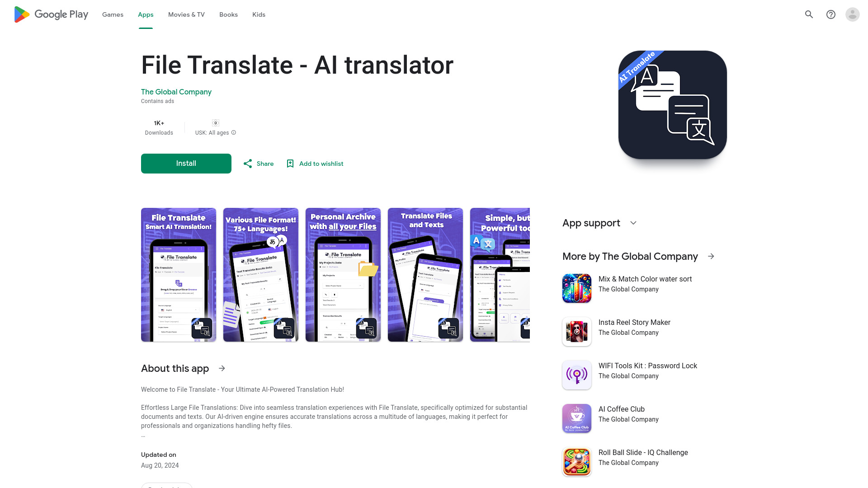Image resolution: width=868 pixels, height=488 pixels.
Task: Click the Games tab
Action: (113, 14)
